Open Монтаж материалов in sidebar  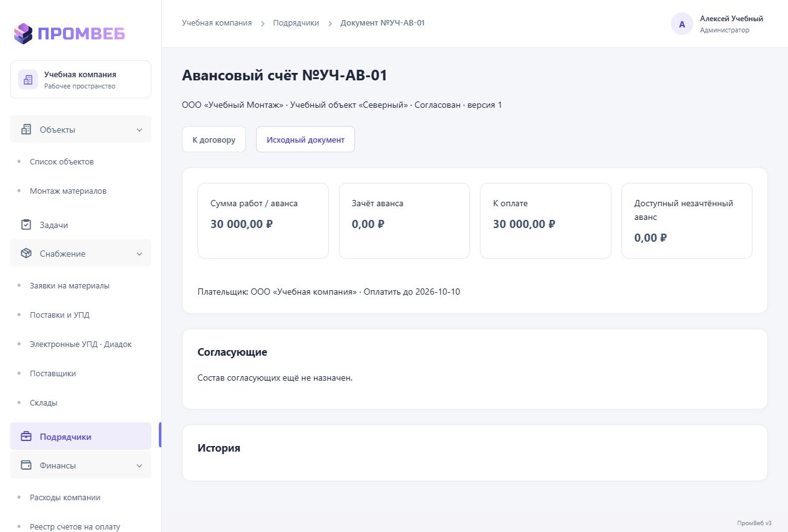tap(68, 191)
